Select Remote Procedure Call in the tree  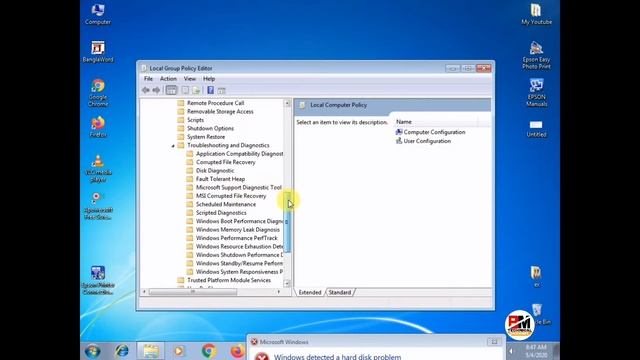click(x=215, y=103)
